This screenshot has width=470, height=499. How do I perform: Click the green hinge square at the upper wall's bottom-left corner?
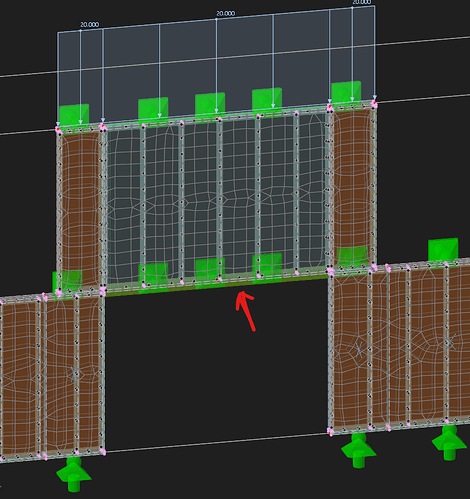pyautogui.click(x=67, y=282)
